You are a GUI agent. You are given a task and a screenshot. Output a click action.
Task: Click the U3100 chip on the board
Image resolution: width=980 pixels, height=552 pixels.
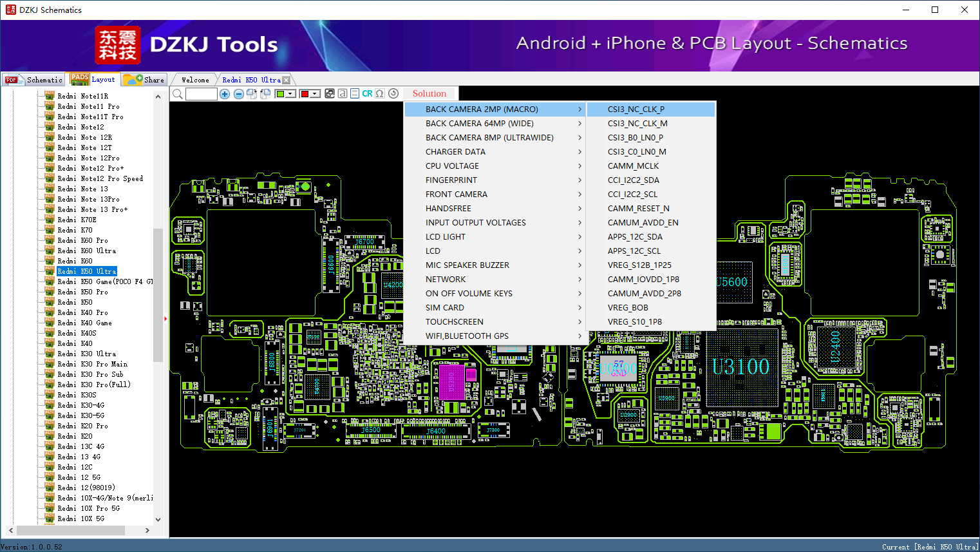[x=740, y=367]
